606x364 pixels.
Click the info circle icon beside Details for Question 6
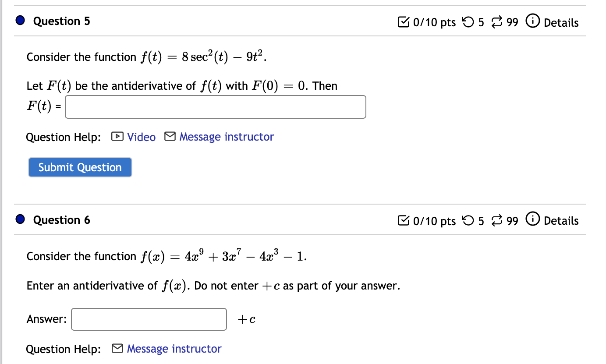(533, 220)
